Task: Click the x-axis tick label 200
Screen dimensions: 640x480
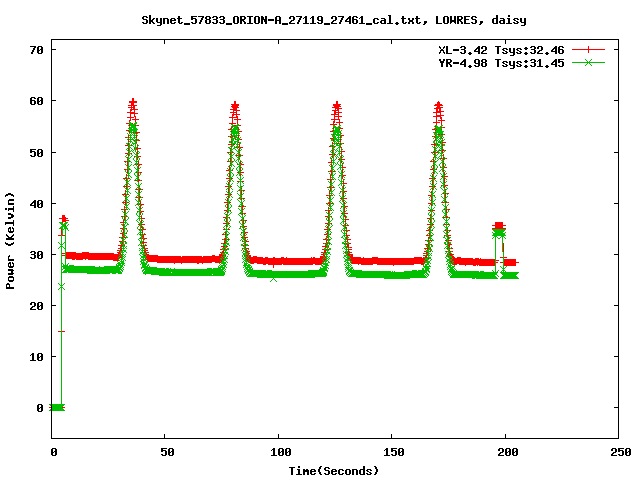Action: tap(507, 452)
